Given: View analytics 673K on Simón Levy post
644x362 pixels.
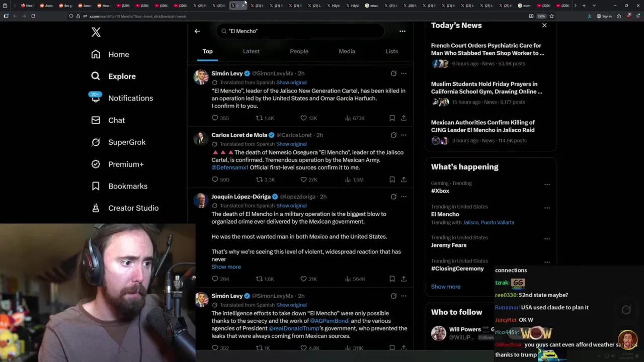Looking at the screenshot, I should click(355, 118).
